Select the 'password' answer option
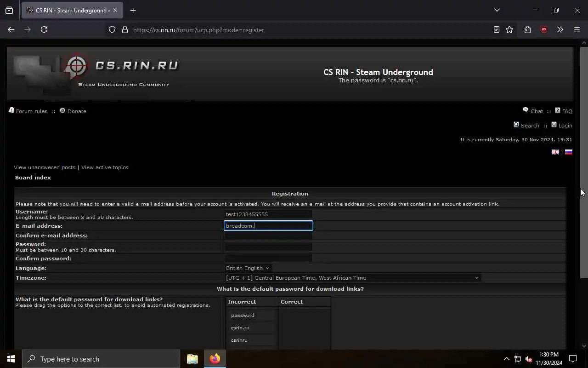The height and width of the screenshot is (368, 588). click(x=252, y=315)
